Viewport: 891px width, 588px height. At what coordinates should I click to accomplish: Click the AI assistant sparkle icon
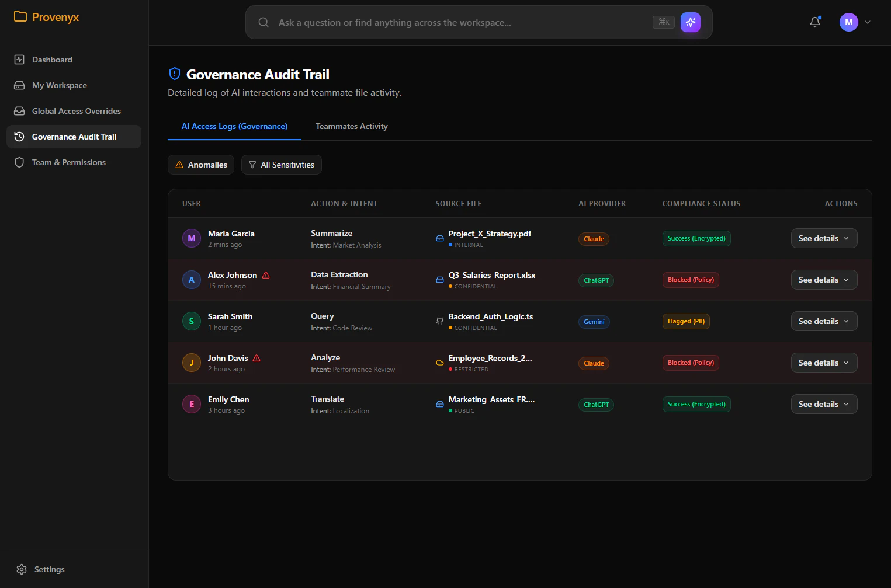tap(690, 22)
